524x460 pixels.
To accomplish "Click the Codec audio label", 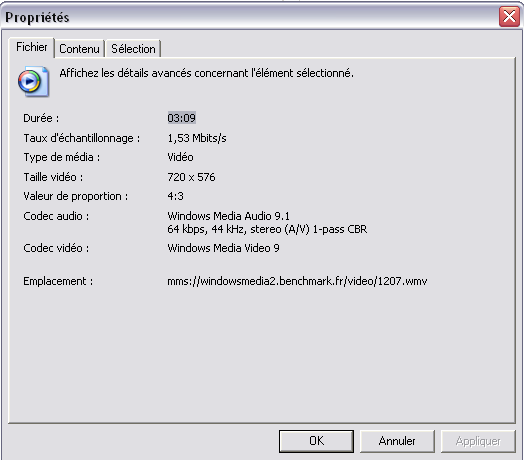I will (x=56, y=216).
